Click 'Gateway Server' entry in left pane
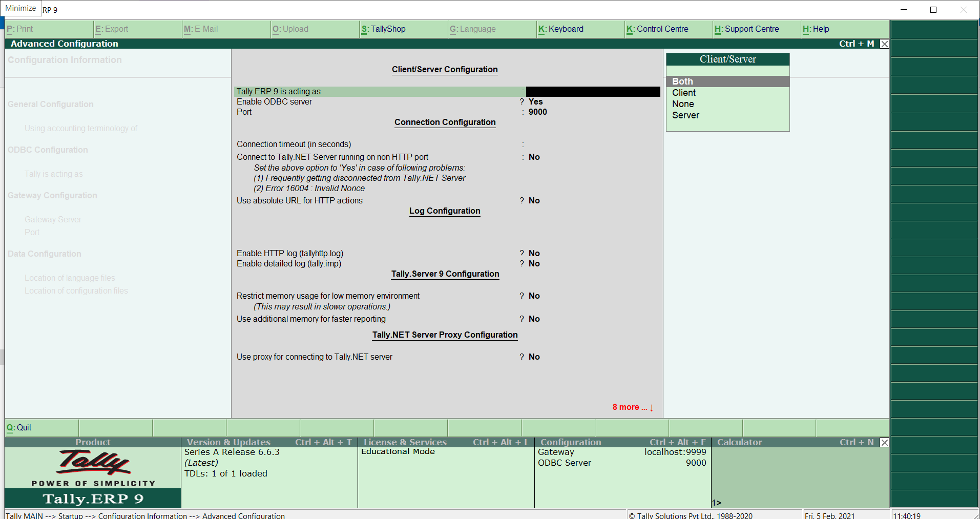980x519 pixels. coord(53,220)
